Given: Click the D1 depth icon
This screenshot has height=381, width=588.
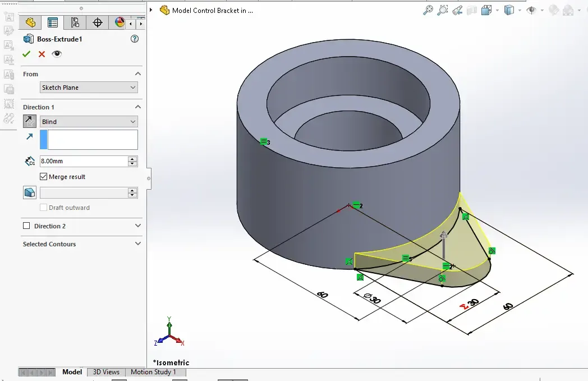Looking at the screenshot, I should [x=30, y=161].
